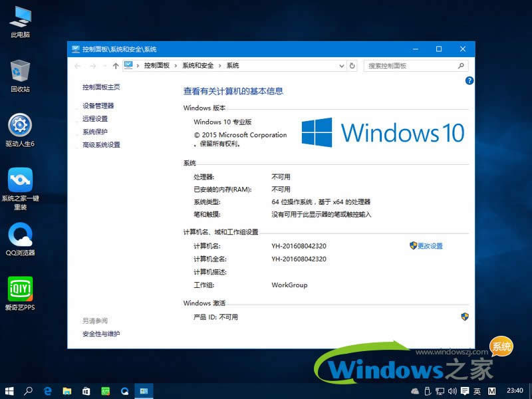
Task: Click the 更改设置 link
Action: [x=432, y=245]
